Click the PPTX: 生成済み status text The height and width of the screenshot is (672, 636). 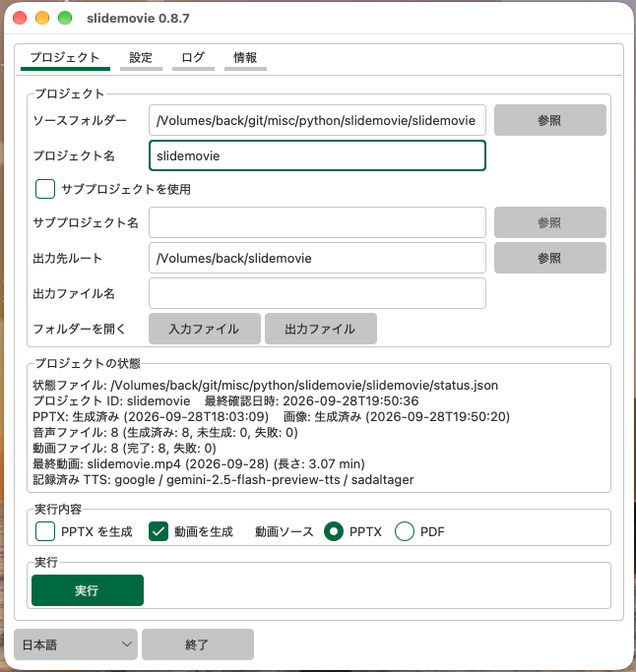pos(151,417)
